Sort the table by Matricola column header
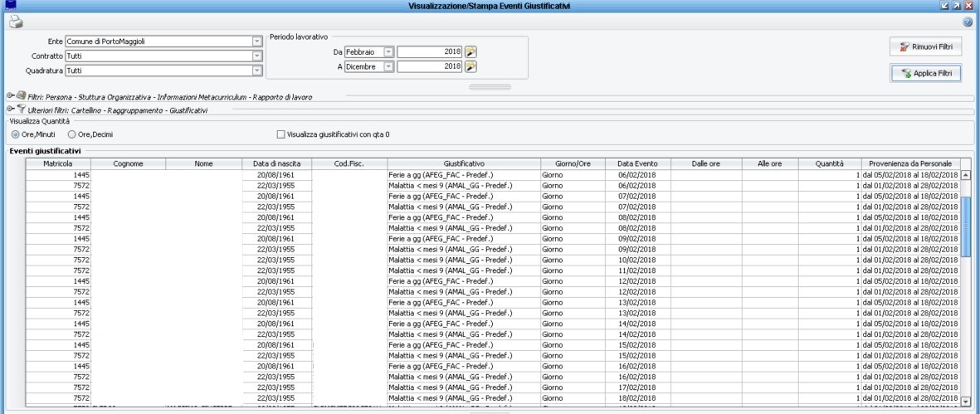The image size is (980, 414). pos(58,164)
